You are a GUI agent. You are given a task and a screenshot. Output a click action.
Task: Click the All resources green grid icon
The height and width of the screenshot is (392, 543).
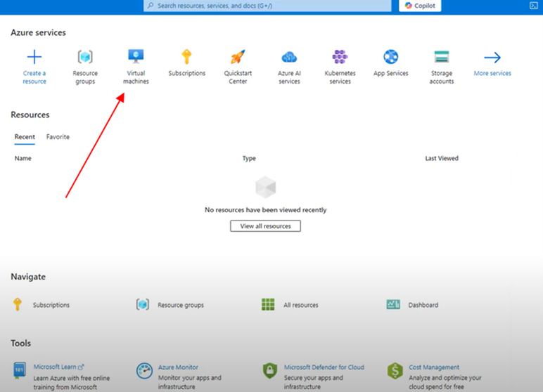[x=268, y=304]
